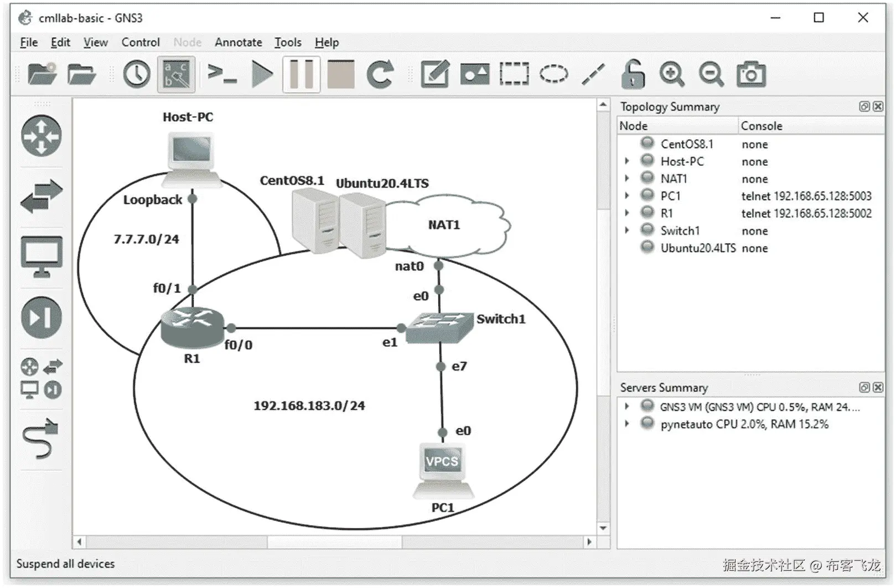Take a screenshot of the topology camera icon
This screenshot has height=588, width=896.
tap(750, 74)
